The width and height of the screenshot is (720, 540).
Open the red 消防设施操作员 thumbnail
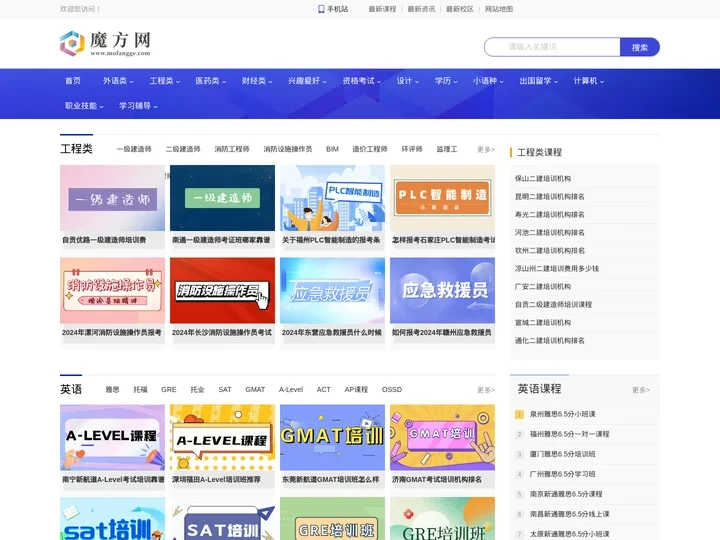pos(222,290)
